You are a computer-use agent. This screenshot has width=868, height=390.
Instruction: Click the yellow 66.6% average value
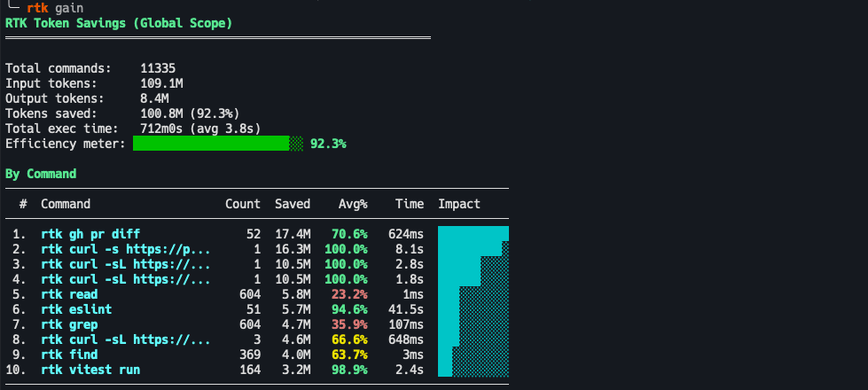pos(349,339)
